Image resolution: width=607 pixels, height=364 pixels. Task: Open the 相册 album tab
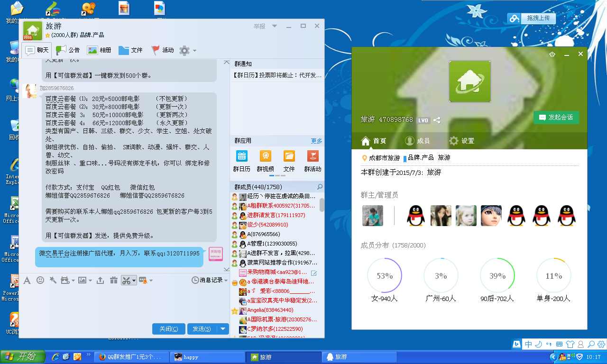[99, 50]
